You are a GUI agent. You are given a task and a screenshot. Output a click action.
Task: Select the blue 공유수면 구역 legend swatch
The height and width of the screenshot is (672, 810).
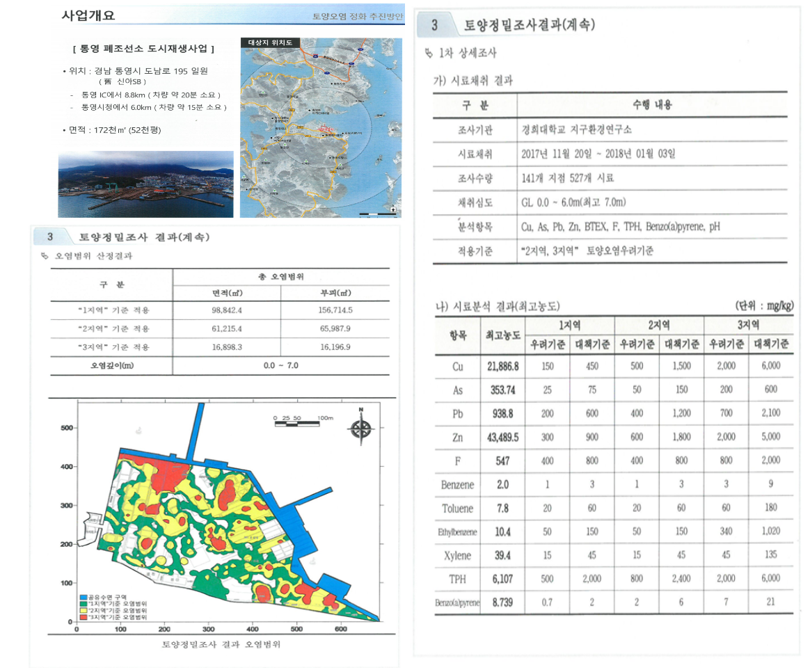[84, 597]
